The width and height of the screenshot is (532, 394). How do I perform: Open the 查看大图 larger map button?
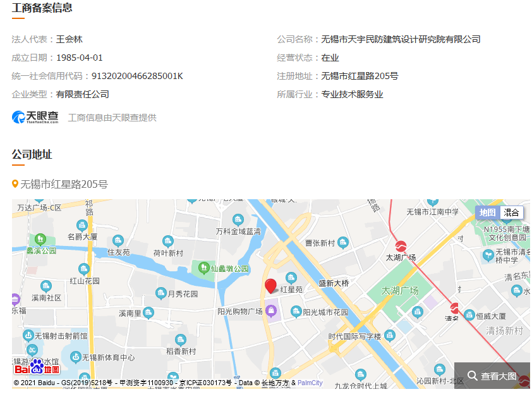492,376
